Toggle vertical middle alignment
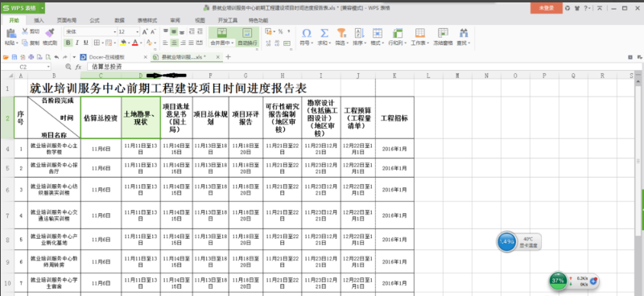This screenshot has height=296, width=644. click(x=174, y=31)
